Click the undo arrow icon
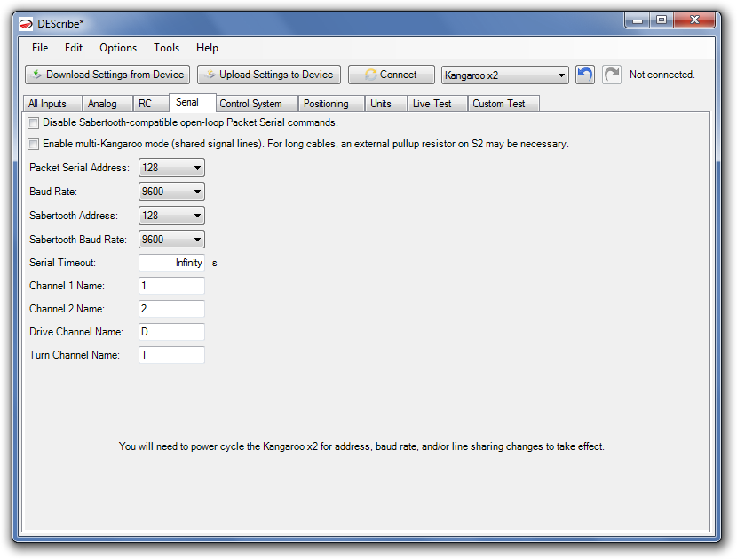This screenshot has height=560, width=737. pos(584,75)
